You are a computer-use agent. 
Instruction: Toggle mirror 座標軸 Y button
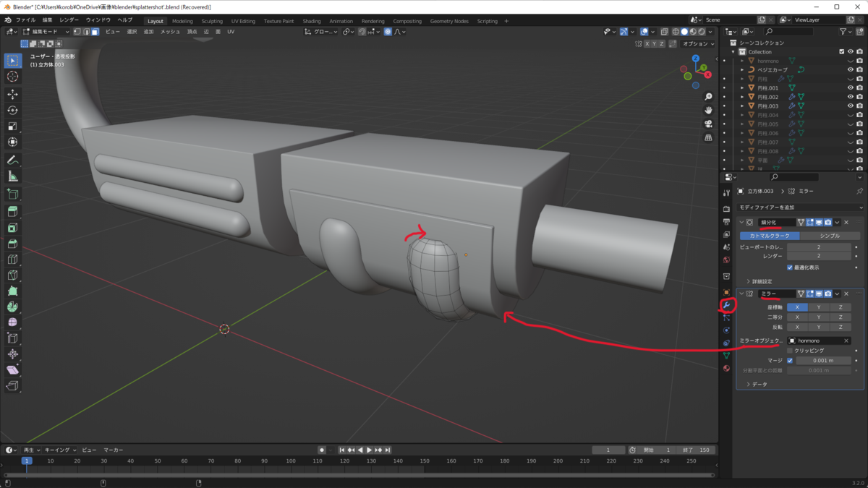coord(819,307)
